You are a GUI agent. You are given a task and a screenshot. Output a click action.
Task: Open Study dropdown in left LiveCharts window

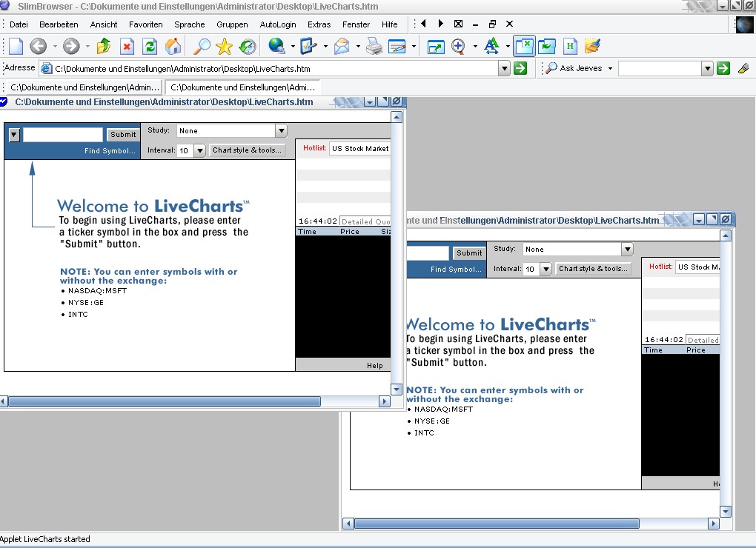[281, 130]
